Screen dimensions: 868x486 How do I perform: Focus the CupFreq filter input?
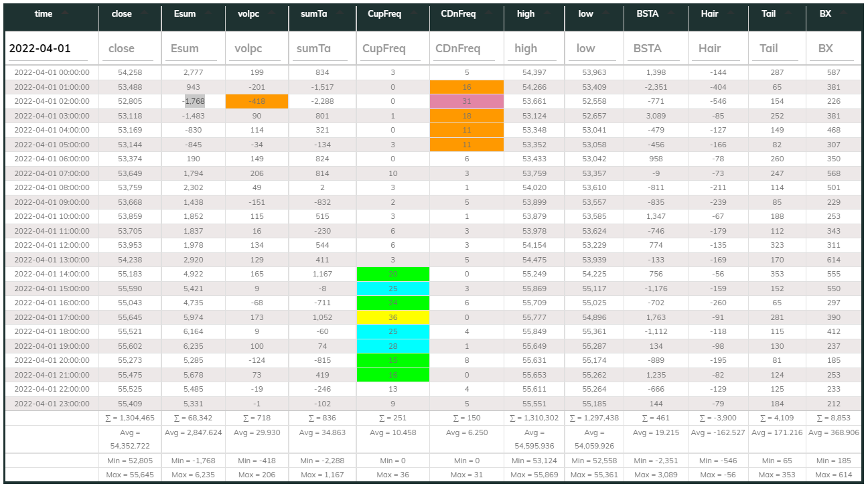coord(392,49)
